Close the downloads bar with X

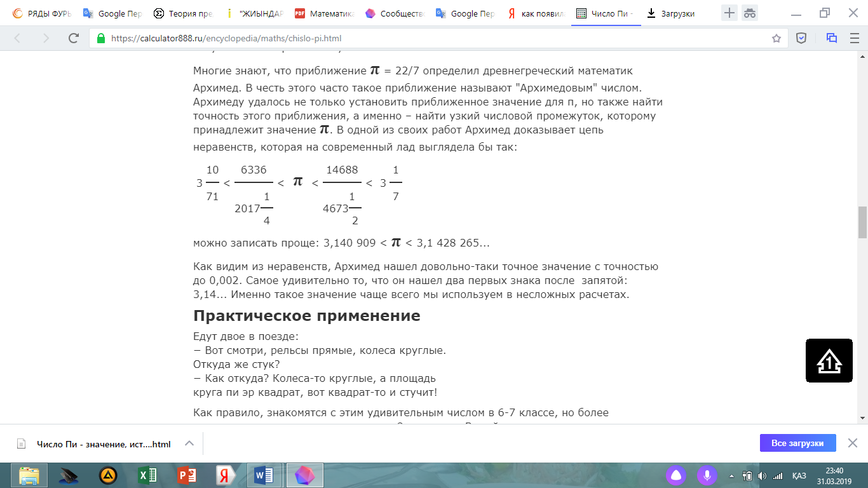(x=853, y=443)
